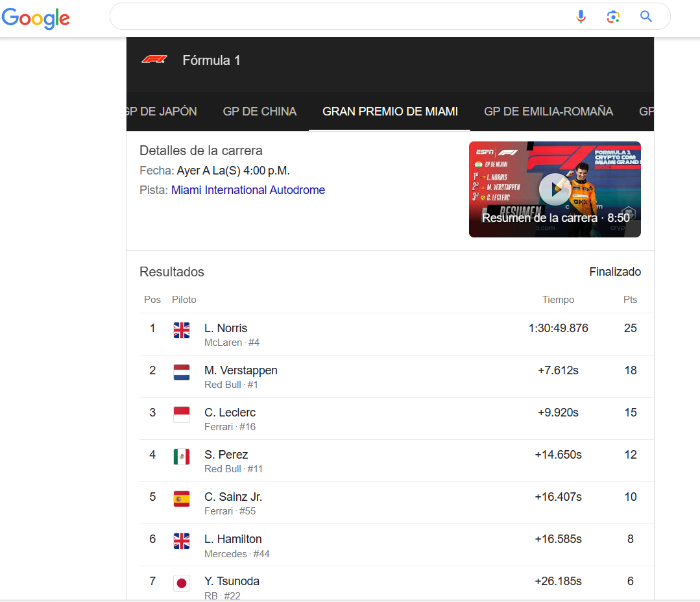Click Leclerc's 15 points value
This screenshot has height=602, width=700.
[x=631, y=413]
